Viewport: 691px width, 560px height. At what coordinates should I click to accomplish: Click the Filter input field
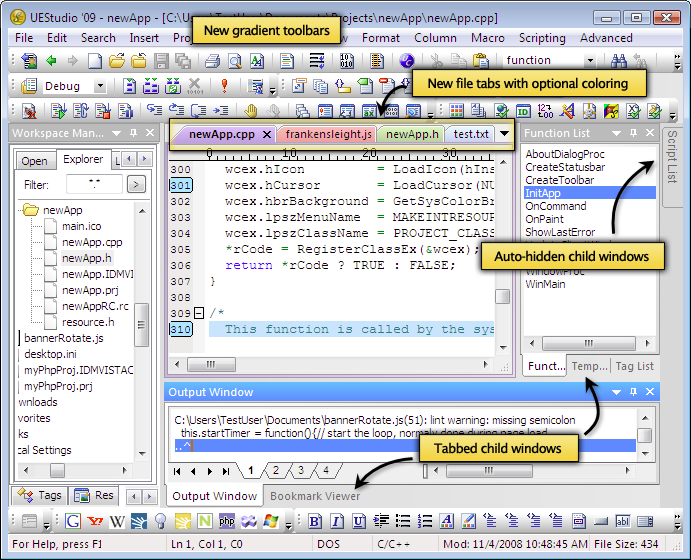94,184
